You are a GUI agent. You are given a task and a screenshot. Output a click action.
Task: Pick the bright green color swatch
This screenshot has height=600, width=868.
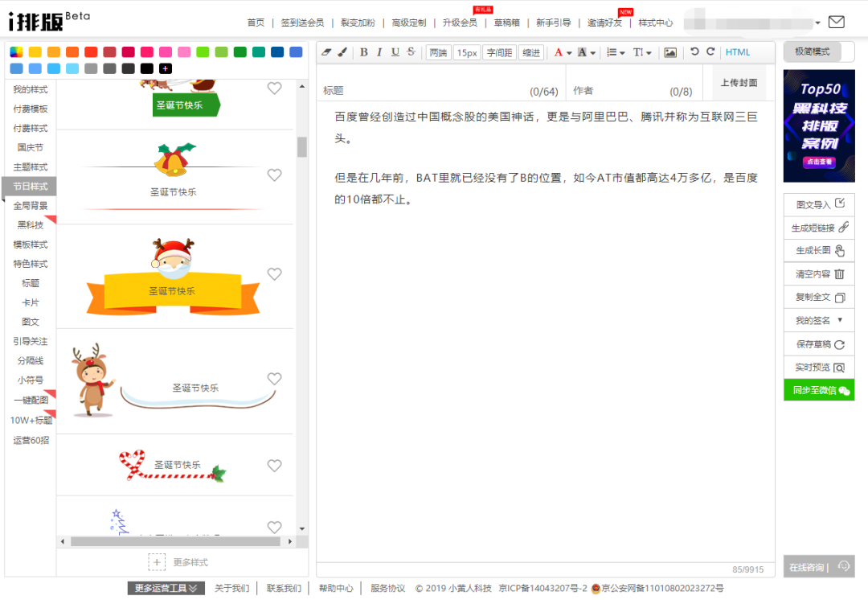[x=203, y=52]
